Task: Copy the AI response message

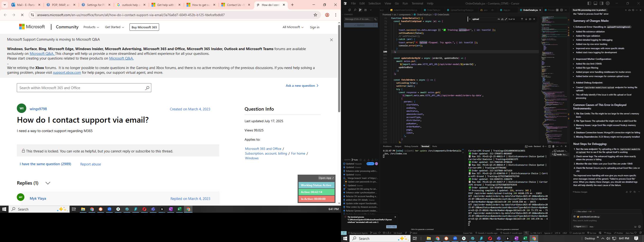Action: [x=635, y=192]
